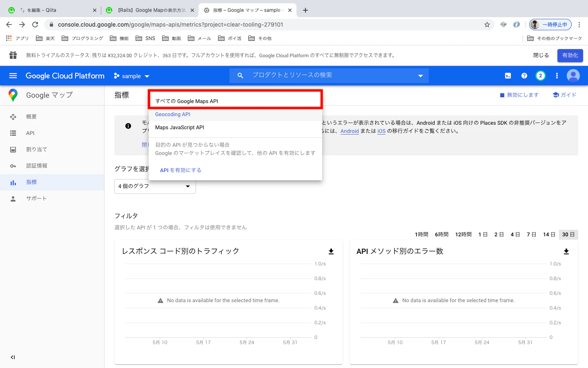Open 割り当て in the sidebar
The height and width of the screenshot is (368, 588).
point(52,150)
